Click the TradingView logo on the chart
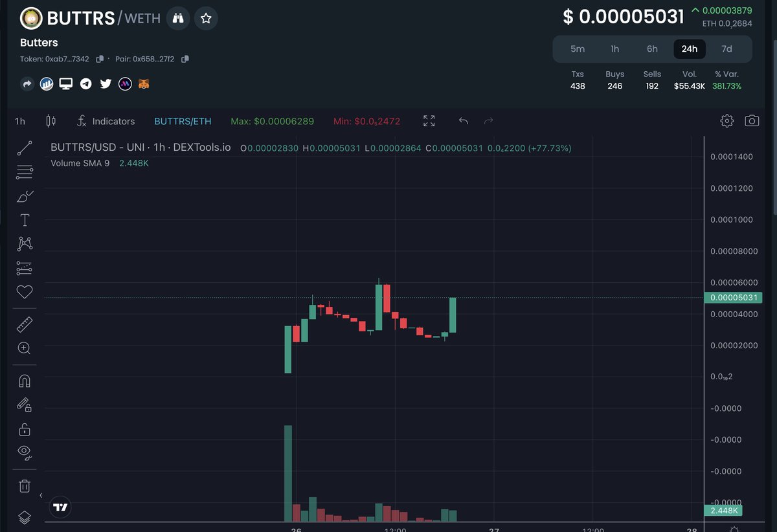Screen dimensions: 777x532 60,507
